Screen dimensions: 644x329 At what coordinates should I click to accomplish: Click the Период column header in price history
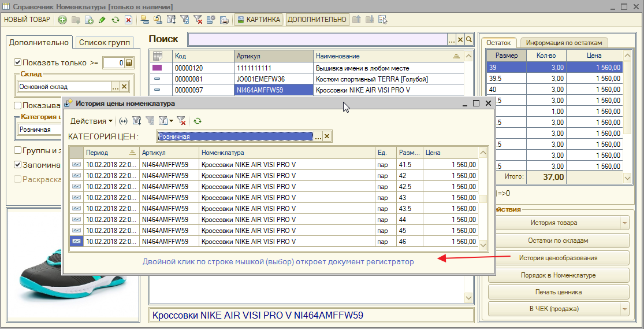(111, 153)
